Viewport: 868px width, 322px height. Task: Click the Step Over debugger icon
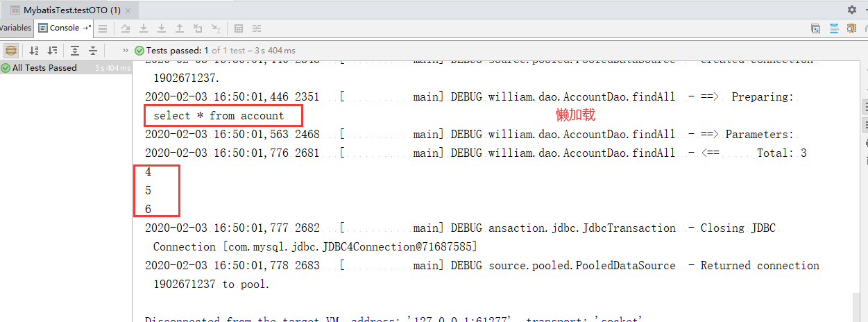pyautogui.click(x=144, y=28)
